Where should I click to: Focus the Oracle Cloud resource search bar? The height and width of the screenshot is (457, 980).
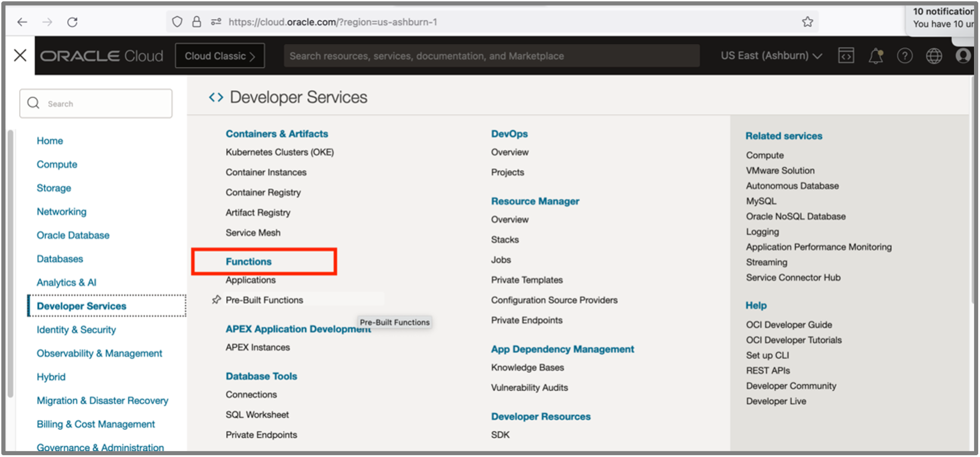pos(491,56)
